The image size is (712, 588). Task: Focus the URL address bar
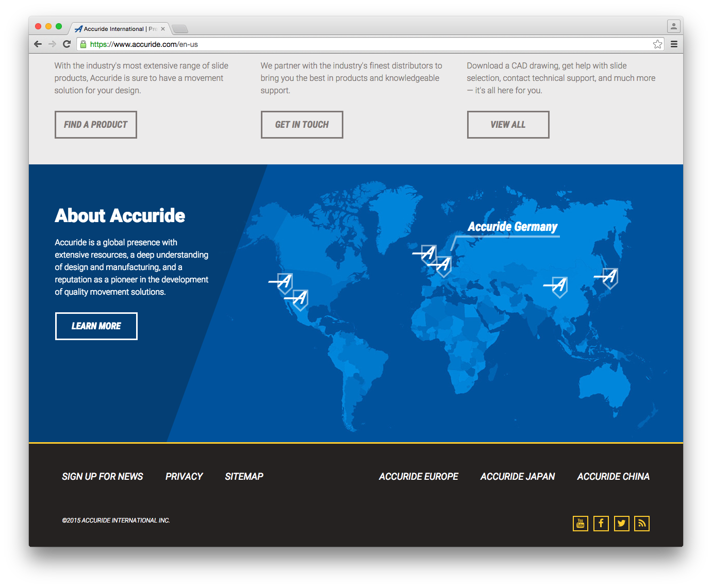pos(361,44)
